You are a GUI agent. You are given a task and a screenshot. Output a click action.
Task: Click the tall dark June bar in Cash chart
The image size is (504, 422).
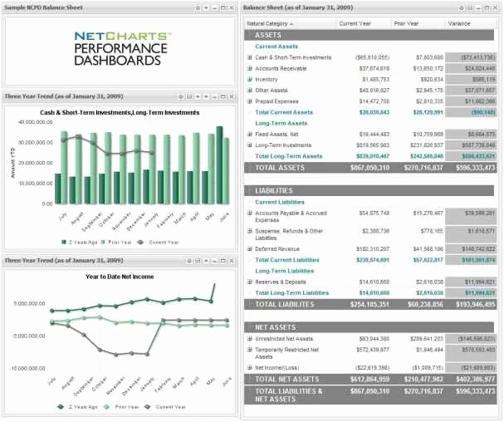pos(219,165)
